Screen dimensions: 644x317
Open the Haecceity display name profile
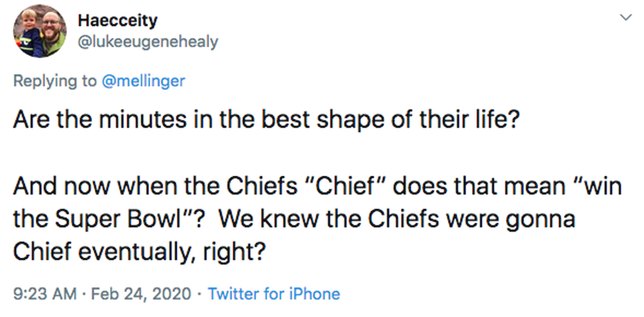coord(118,21)
